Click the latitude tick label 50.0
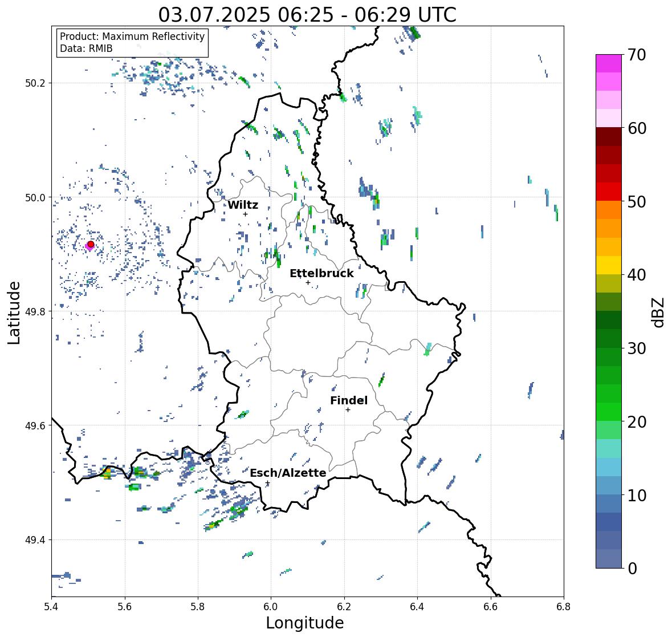 click(x=35, y=198)
